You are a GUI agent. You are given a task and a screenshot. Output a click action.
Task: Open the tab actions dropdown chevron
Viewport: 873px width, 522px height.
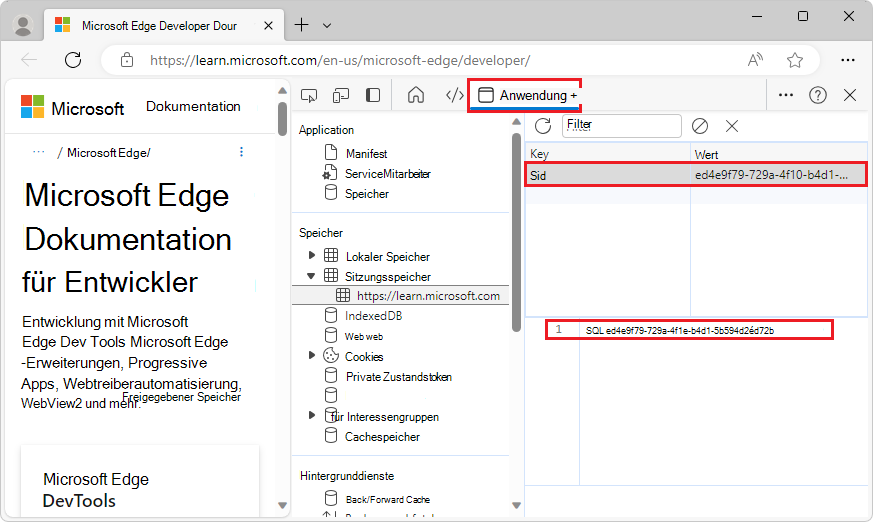coord(327,26)
